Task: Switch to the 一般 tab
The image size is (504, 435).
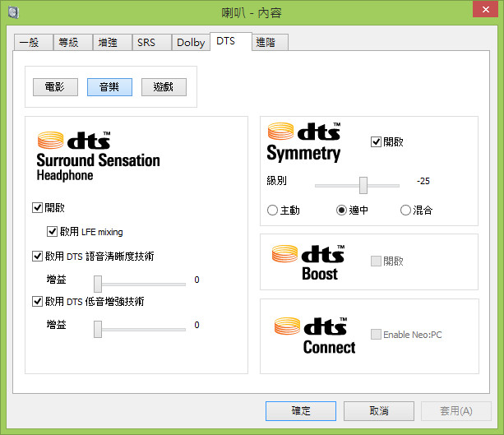Action: click(34, 43)
